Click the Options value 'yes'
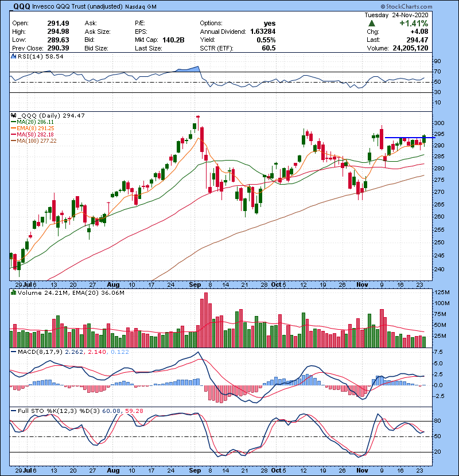Screen dimensions: 459x476 point(270,24)
